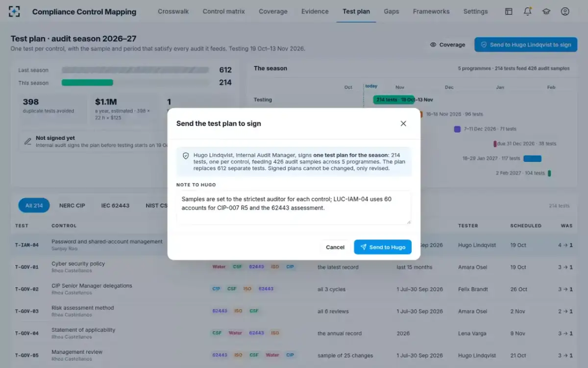Open the Settings tab
The width and height of the screenshot is (588, 368).
click(x=476, y=11)
